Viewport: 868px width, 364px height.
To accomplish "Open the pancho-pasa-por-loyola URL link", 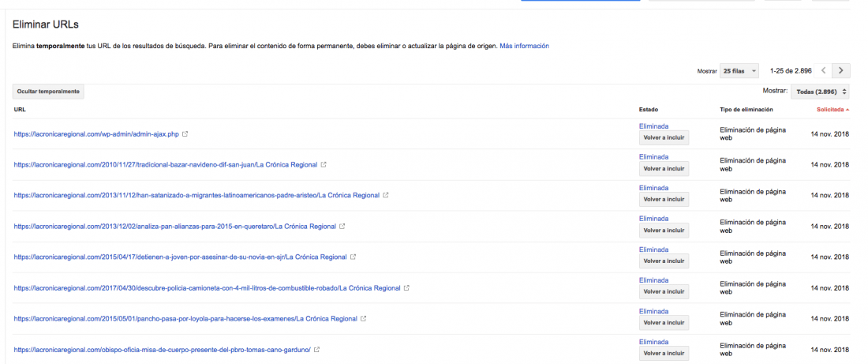I will coord(185,318).
